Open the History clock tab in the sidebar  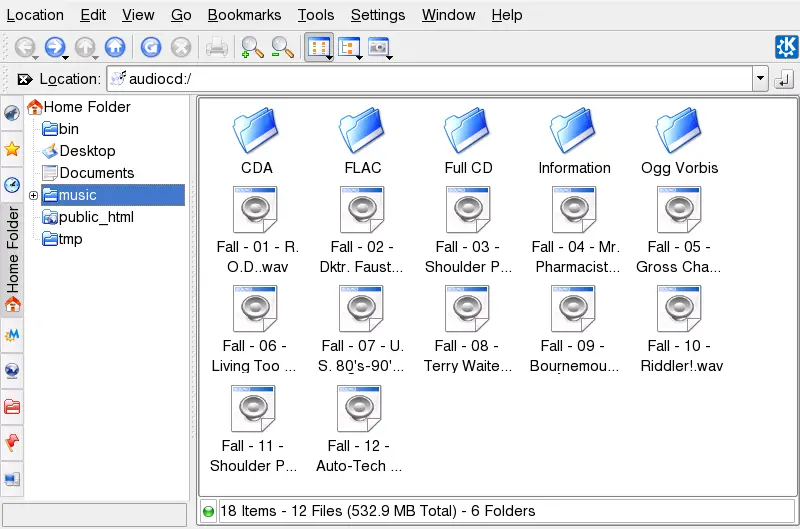[12, 184]
